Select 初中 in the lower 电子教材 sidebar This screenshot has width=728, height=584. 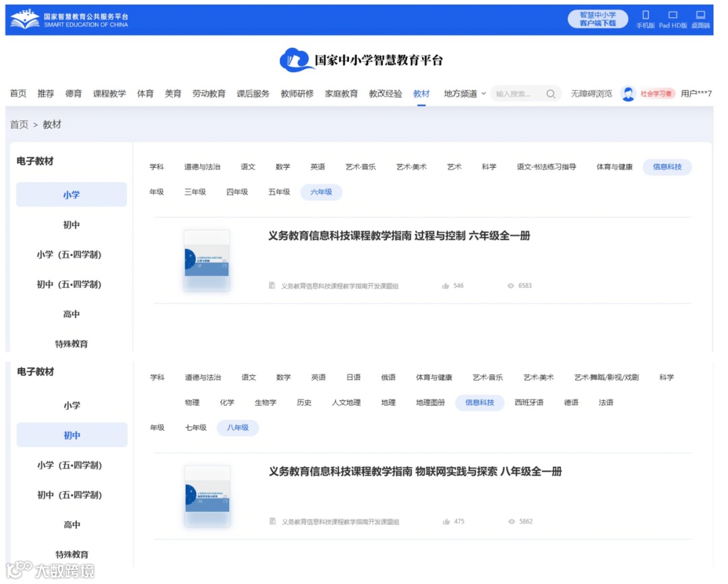click(72, 435)
